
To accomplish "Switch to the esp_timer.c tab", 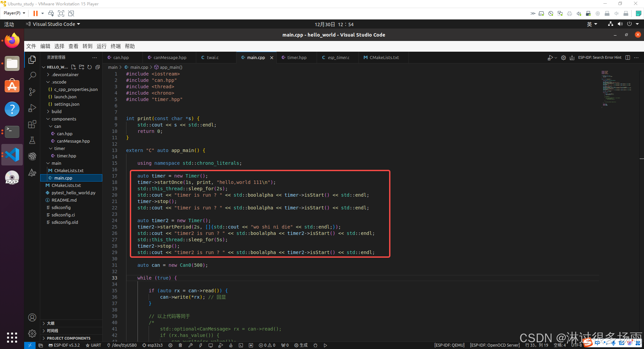I will click(338, 58).
